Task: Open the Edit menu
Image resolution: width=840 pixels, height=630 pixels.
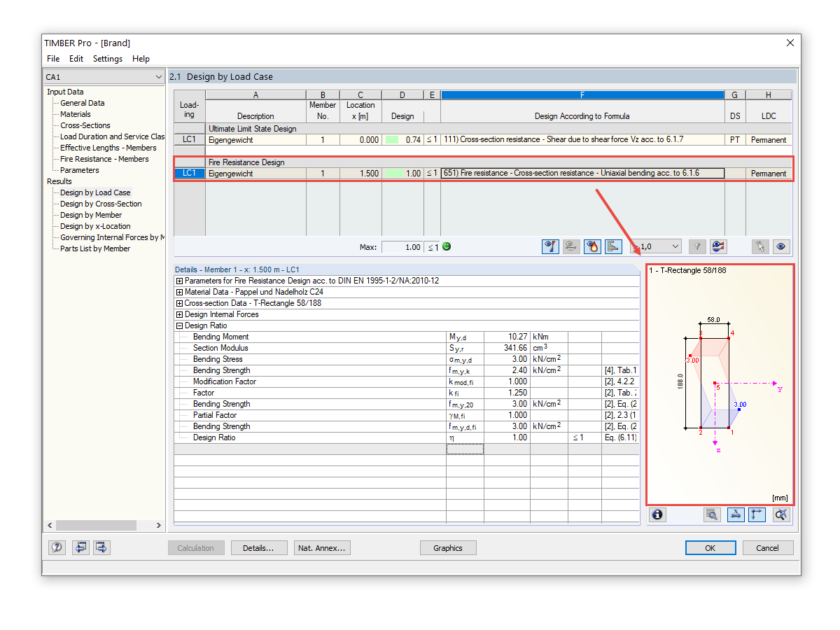Action: [76, 59]
